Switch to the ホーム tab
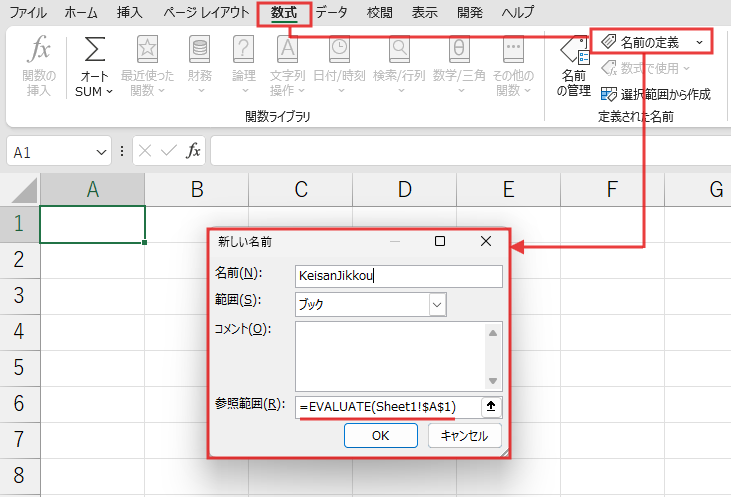The width and height of the screenshot is (731, 497). [81, 13]
